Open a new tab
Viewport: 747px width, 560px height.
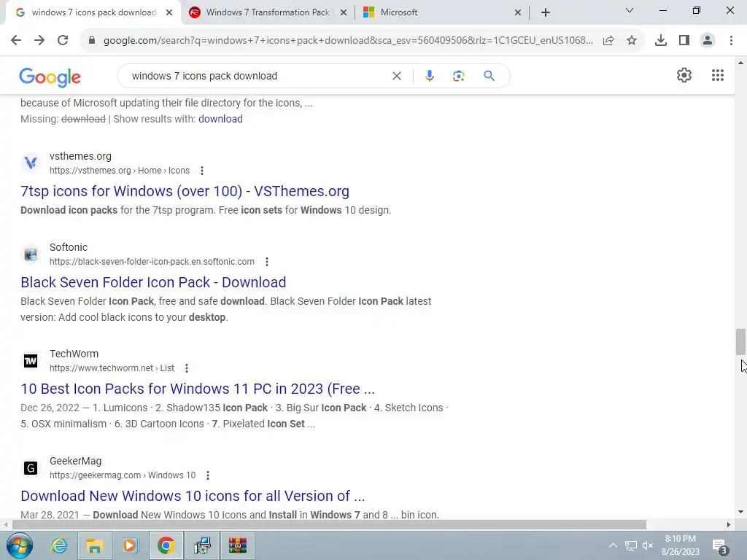tap(546, 12)
